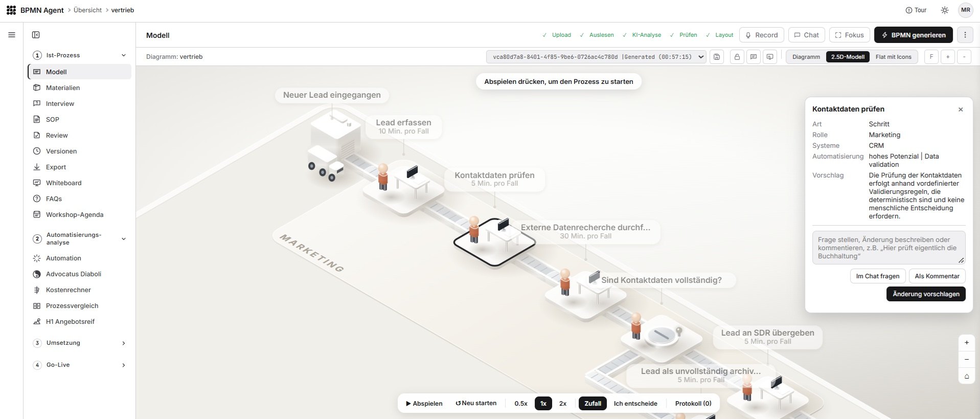Select Ich entscheide mode
980x419 pixels.
tap(635, 404)
